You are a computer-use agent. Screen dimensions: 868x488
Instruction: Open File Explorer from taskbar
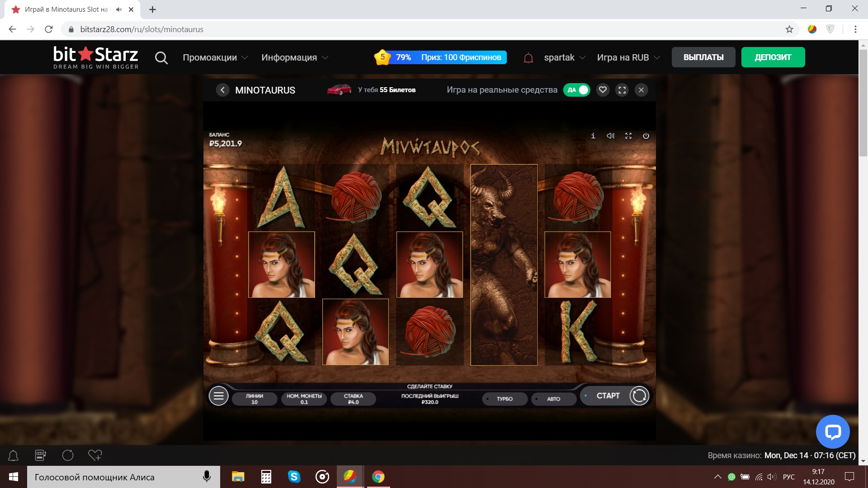coord(238,477)
